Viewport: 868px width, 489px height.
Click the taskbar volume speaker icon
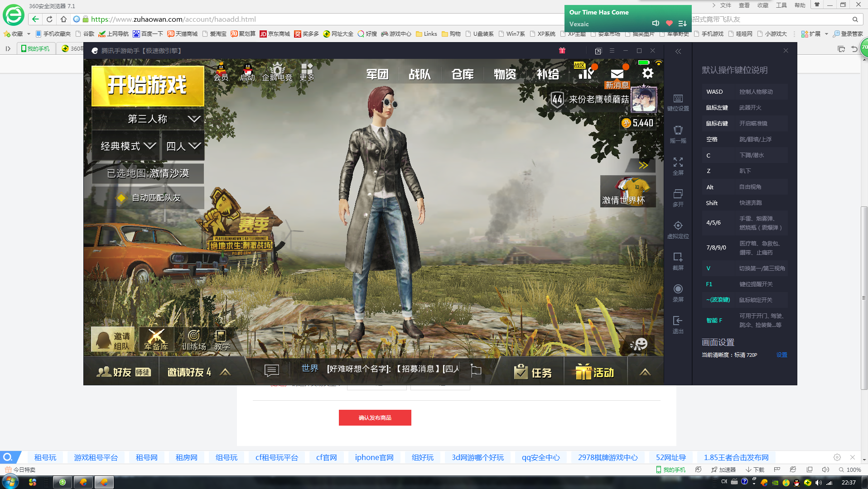[818, 482]
